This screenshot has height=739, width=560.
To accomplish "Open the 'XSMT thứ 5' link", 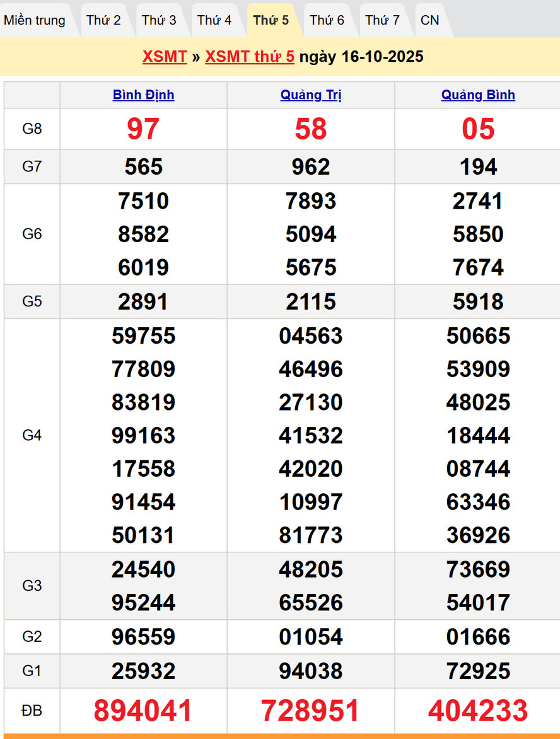I will point(250,57).
